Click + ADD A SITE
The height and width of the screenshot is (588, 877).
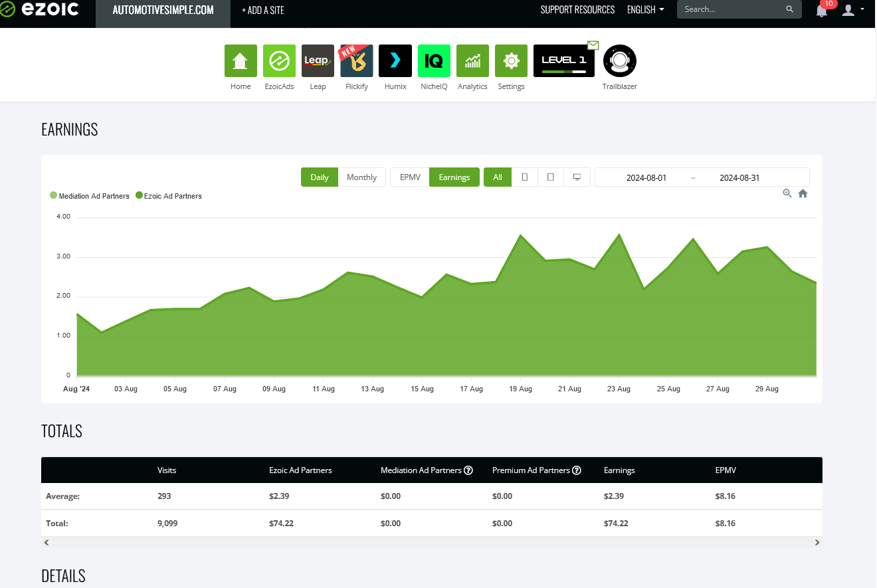(264, 10)
